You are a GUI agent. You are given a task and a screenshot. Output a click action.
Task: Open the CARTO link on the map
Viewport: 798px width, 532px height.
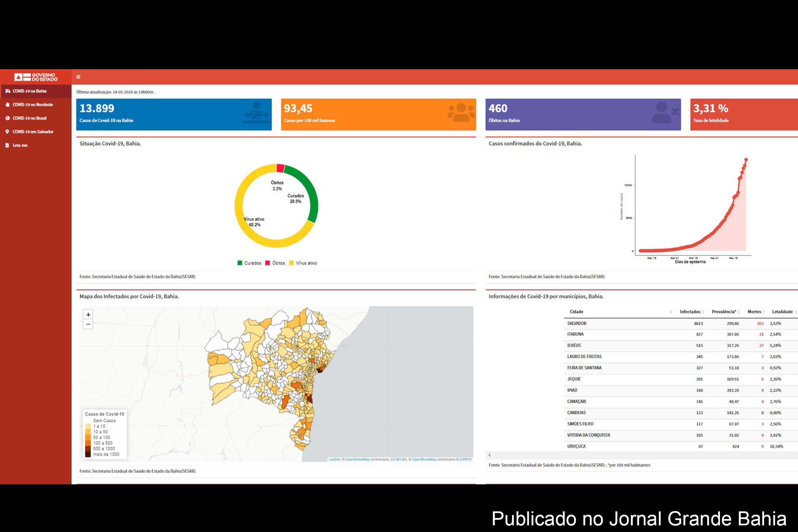(466, 459)
